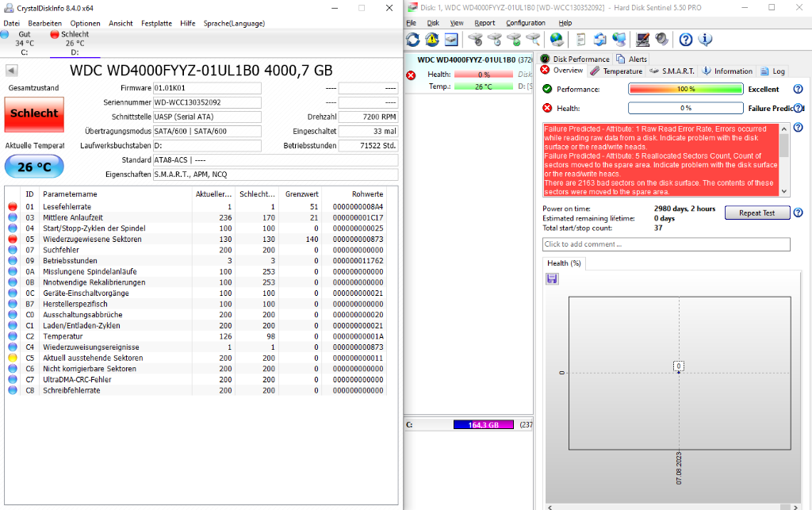
Task: Click the disk icon with magnifying glass
Action: pyautogui.click(x=533, y=40)
